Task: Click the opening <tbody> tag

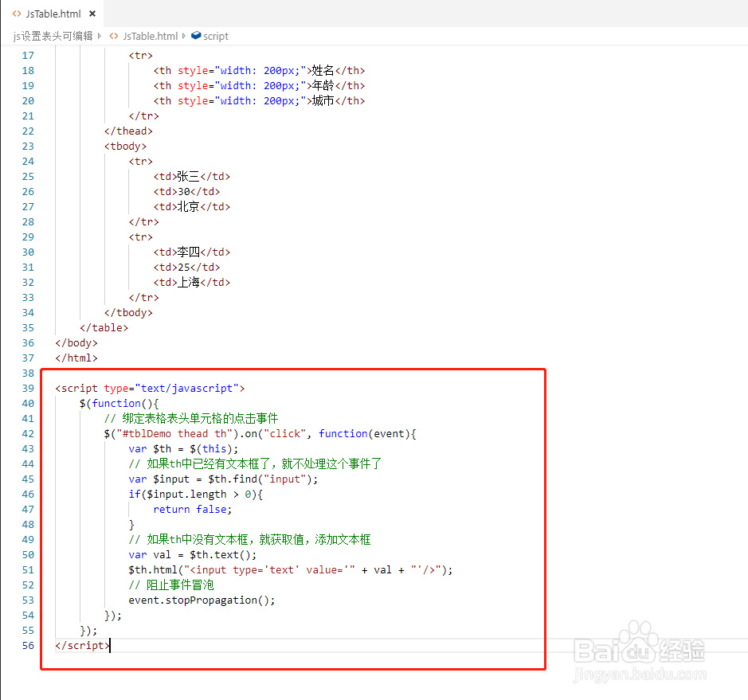Action: click(125, 147)
